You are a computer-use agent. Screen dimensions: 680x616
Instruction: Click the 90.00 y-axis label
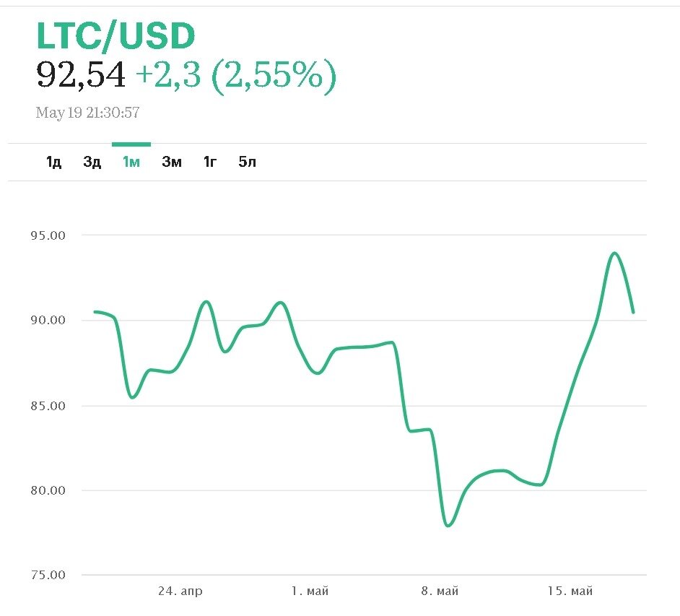(48, 320)
